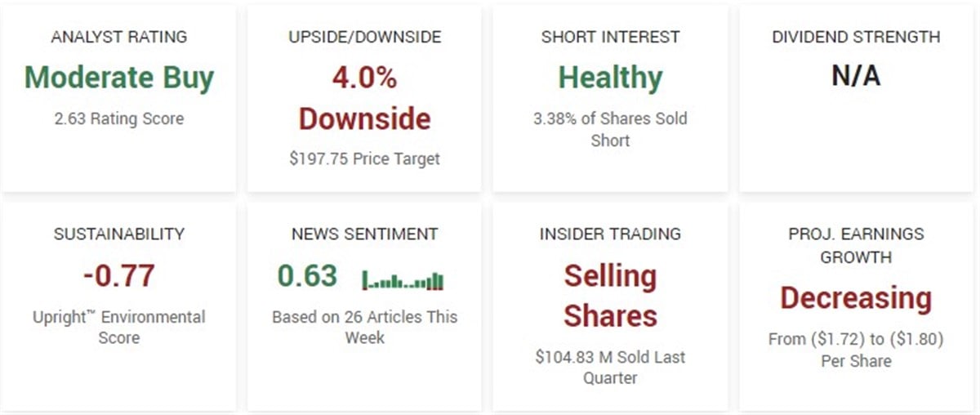Click the 4.0% Downside value
The image size is (980, 415).
coord(364,98)
